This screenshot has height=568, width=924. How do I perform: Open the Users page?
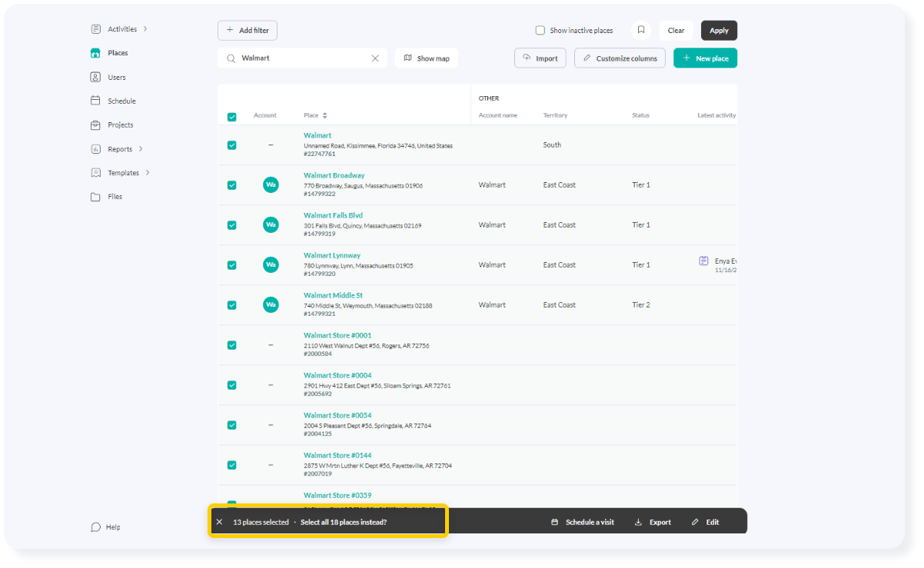point(116,77)
